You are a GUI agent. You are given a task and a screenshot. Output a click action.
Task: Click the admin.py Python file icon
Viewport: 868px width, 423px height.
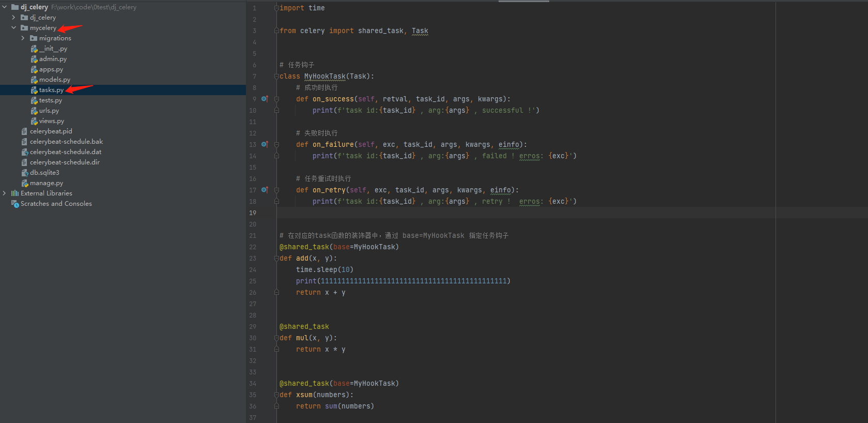click(34, 59)
